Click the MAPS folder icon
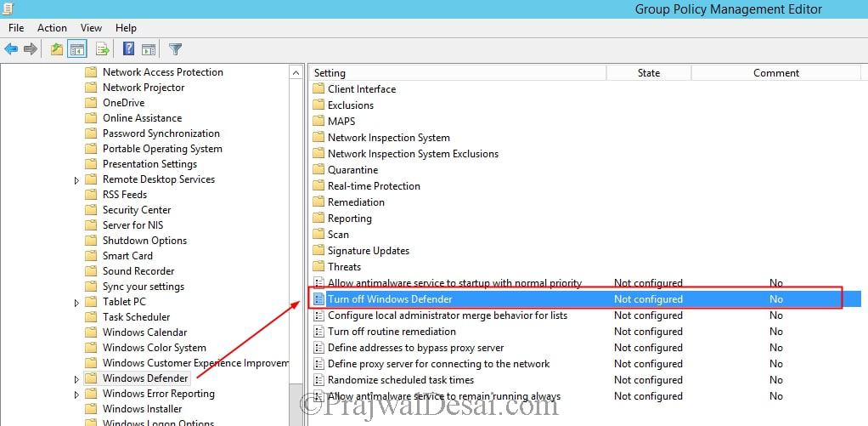This screenshot has height=426, width=868. pyautogui.click(x=318, y=122)
